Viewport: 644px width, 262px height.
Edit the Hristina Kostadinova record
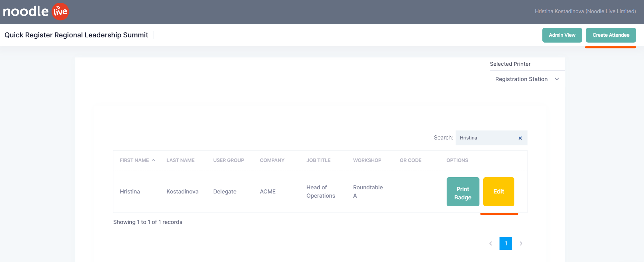(x=498, y=192)
